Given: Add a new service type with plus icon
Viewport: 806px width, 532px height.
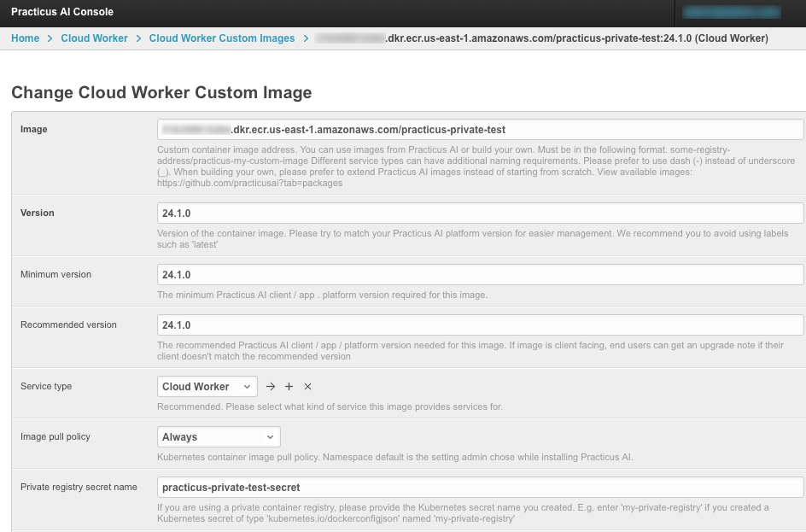Looking at the screenshot, I should [289, 387].
